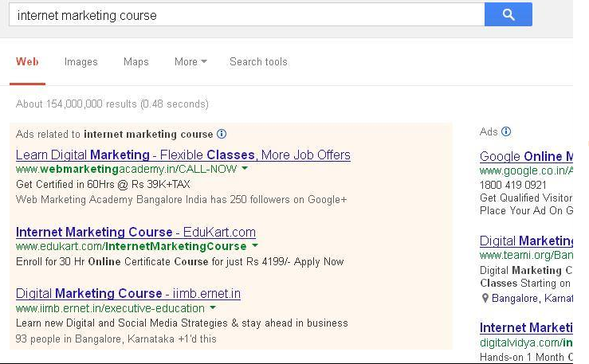Open Search tools options
This screenshot has height=364, width=589.
point(258,61)
